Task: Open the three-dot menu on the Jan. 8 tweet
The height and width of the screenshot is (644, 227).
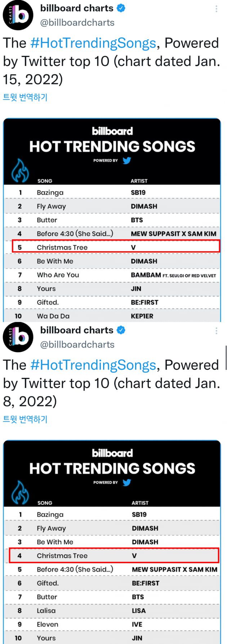Action: (x=216, y=331)
